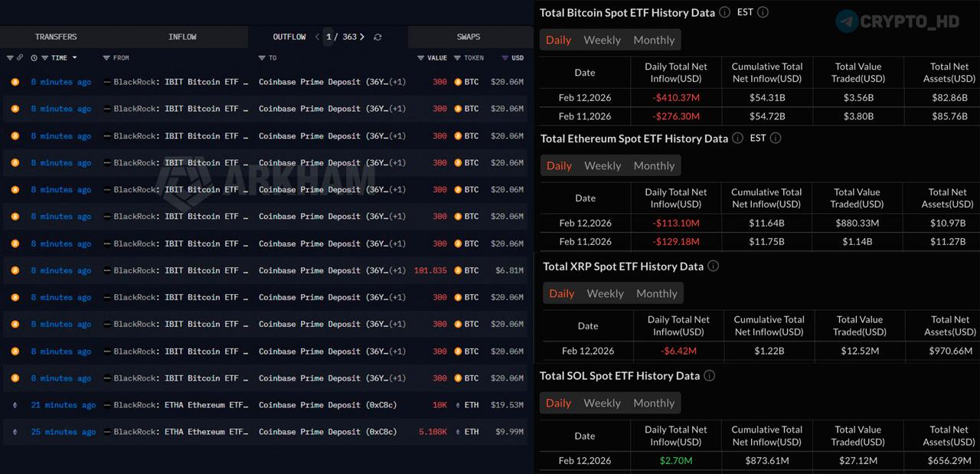Click info icon after EST in the Bitcoin section

tap(763, 12)
